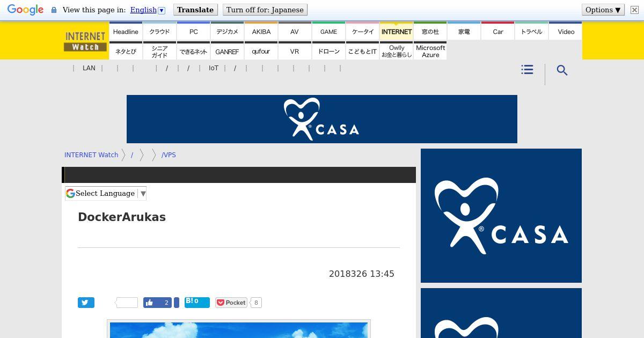
Task: Click the CASA banner ad at top
Action: (322, 119)
